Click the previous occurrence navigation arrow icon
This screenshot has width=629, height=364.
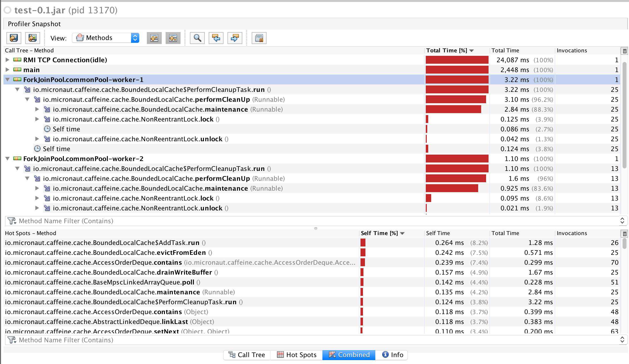(x=216, y=38)
